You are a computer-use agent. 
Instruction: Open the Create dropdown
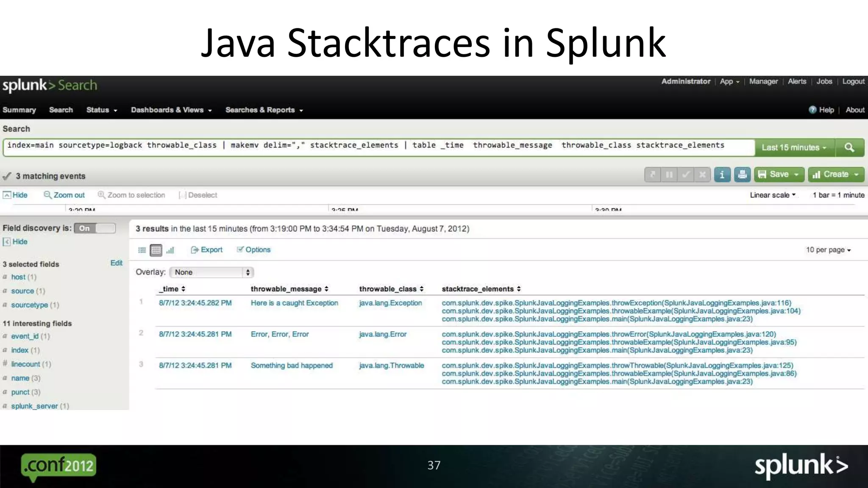[x=836, y=175]
